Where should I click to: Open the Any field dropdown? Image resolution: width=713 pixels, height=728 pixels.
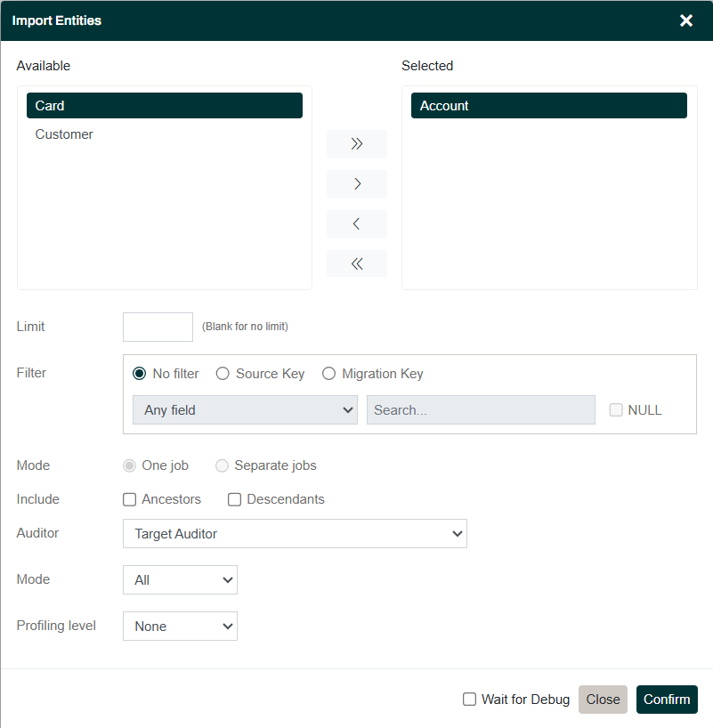pyautogui.click(x=245, y=410)
